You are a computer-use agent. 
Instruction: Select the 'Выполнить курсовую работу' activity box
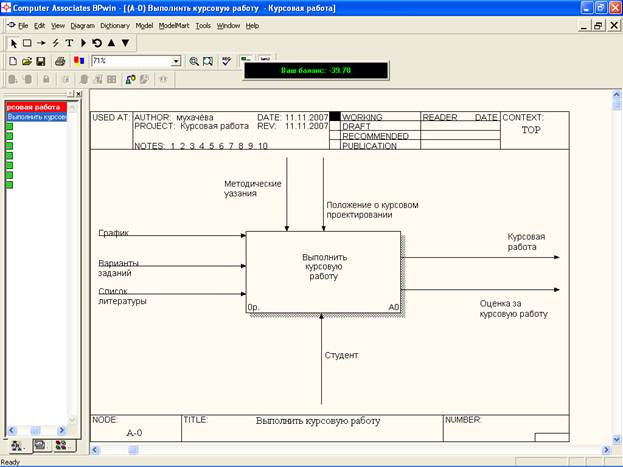tap(323, 272)
